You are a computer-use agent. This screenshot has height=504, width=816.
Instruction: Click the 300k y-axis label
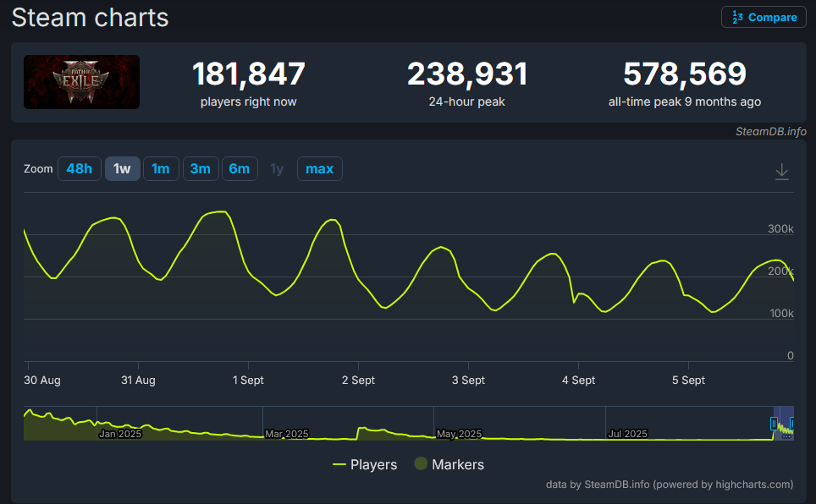[x=780, y=229]
